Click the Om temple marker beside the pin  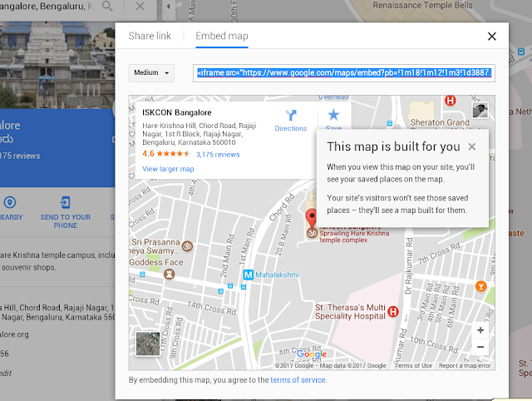(312, 233)
